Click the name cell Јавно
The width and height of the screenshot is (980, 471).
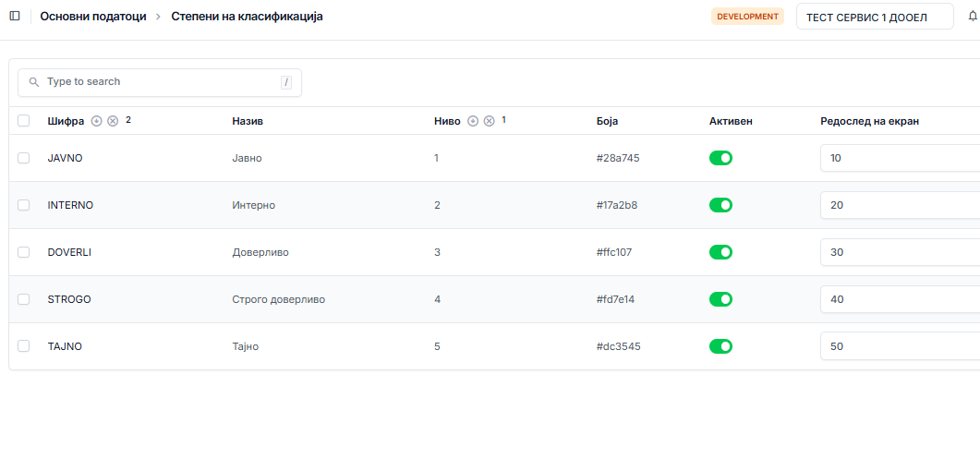(x=247, y=158)
